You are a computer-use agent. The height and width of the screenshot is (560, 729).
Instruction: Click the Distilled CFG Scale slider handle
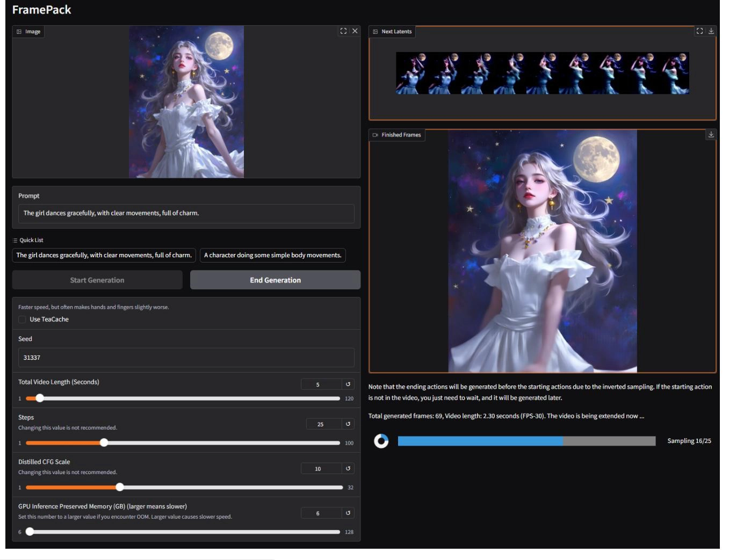(x=120, y=488)
